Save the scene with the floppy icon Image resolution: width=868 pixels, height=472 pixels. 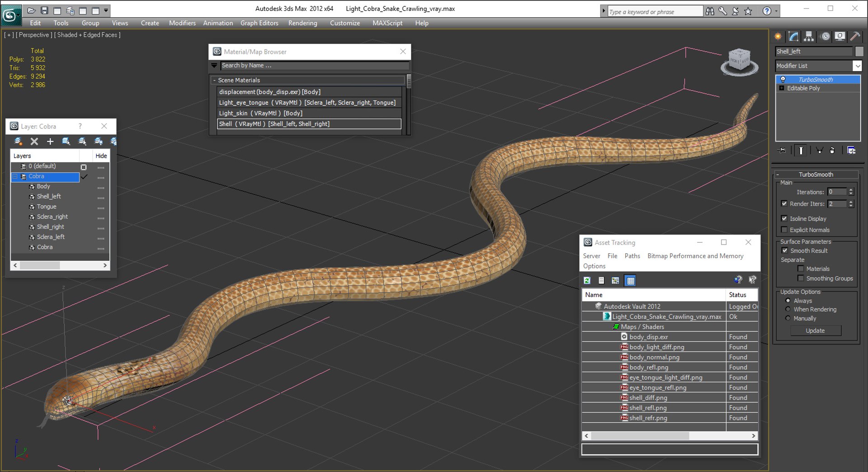point(44,10)
